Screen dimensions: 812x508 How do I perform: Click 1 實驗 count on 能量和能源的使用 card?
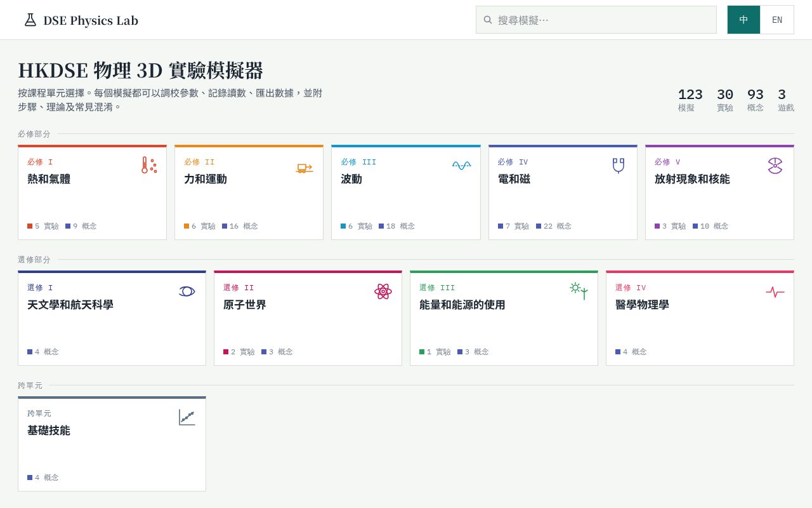coord(435,352)
